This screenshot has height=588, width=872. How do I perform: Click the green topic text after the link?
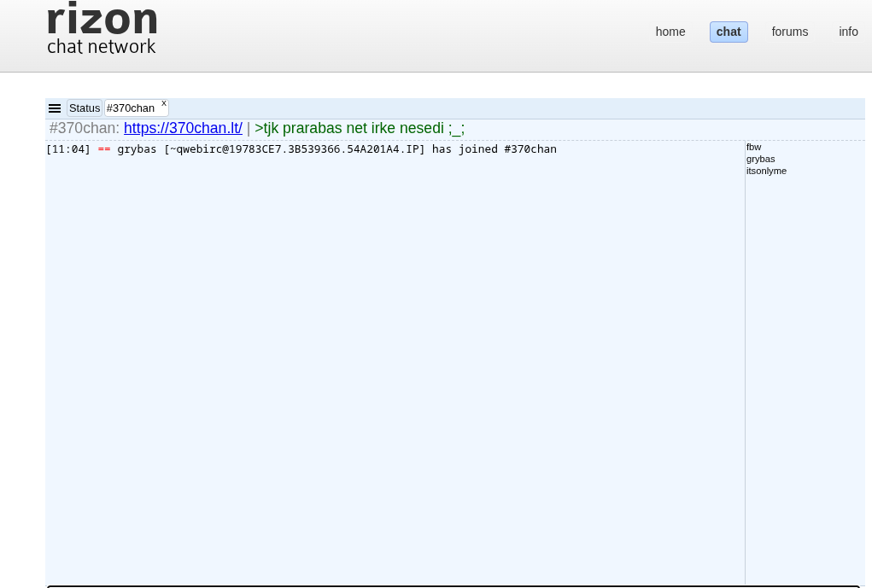tap(359, 128)
